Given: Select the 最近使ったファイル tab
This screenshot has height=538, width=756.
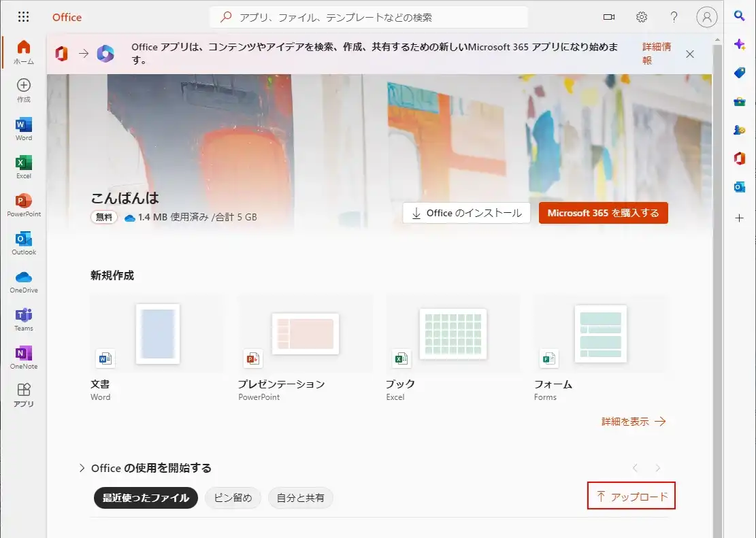Looking at the screenshot, I should [146, 498].
